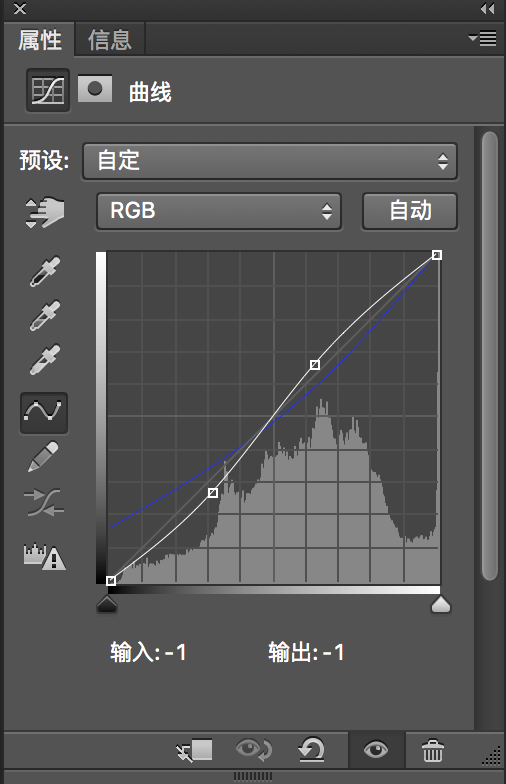Pick the white point eyedropper
This screenshot has width=506, height=784.
pyautogui.click(x=45, y=360)
